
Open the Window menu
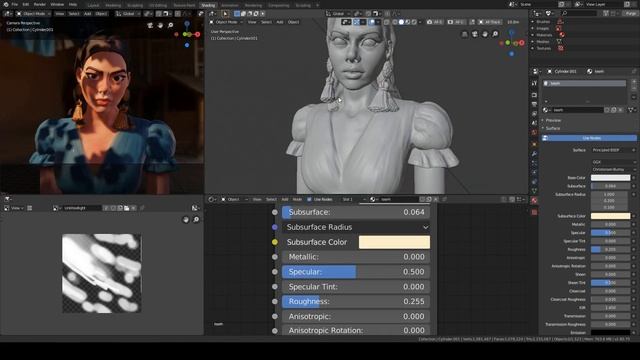(x=57, y=4)
